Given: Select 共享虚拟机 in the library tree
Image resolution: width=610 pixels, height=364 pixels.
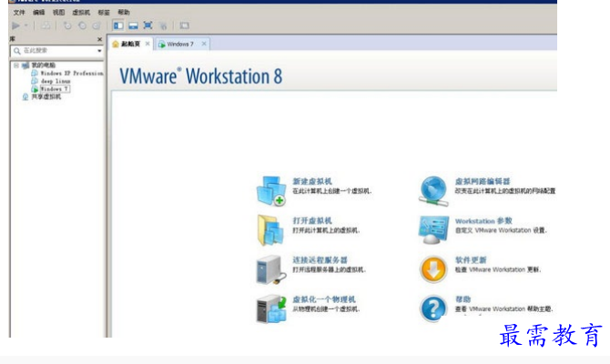Looking at the screenshot, I should point(46,96).
